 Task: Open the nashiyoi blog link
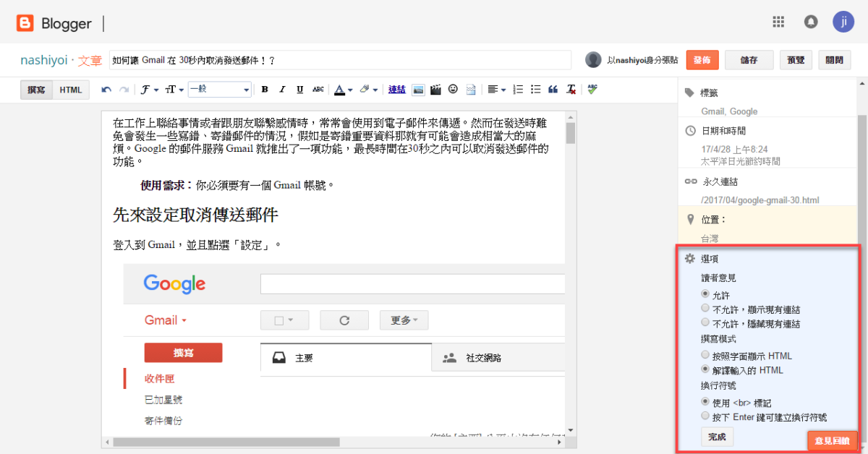[45, 61]
